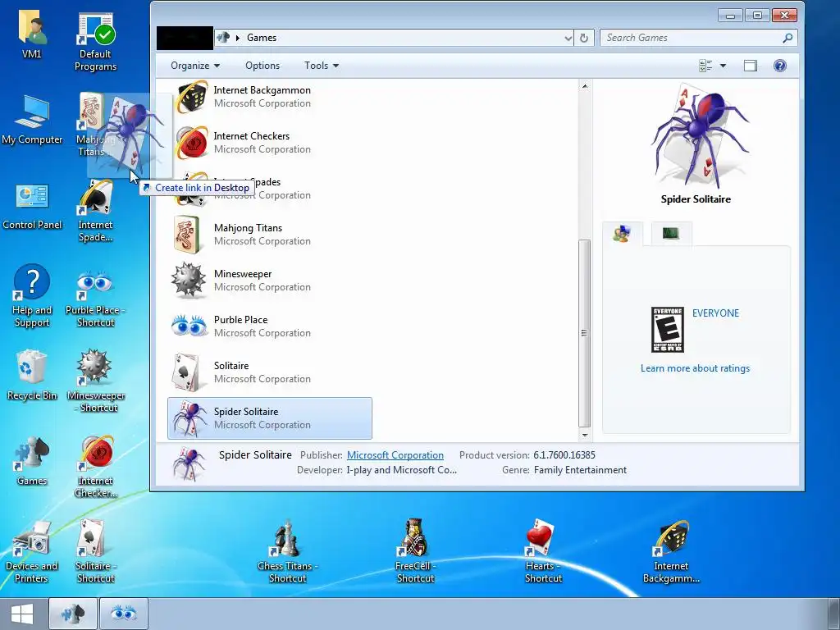Click the search magnifier icon

[x=787, y=38]
